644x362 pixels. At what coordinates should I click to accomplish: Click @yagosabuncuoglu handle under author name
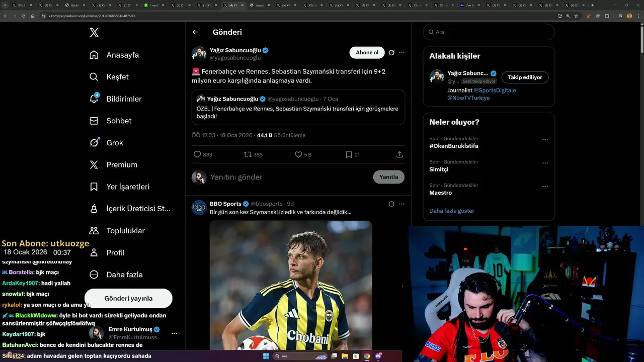coord(235,58)
